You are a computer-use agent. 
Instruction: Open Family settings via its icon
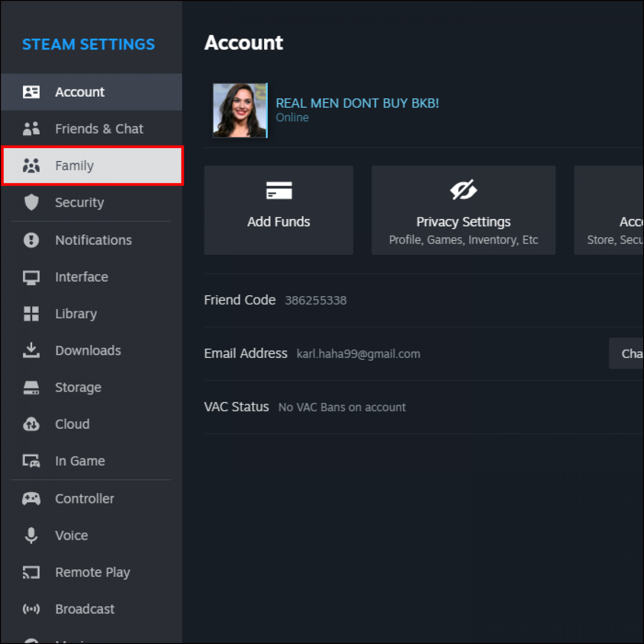coord(31,165)
